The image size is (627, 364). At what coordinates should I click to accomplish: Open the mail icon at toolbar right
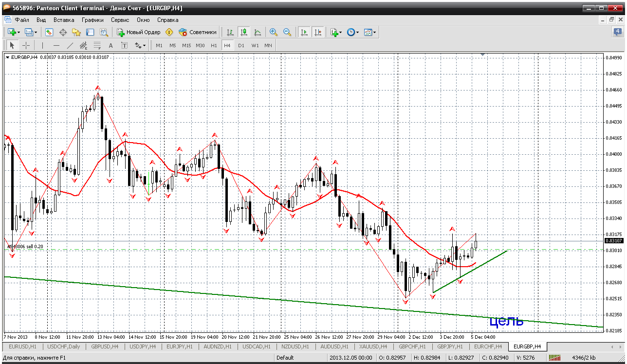pos(617,32)
